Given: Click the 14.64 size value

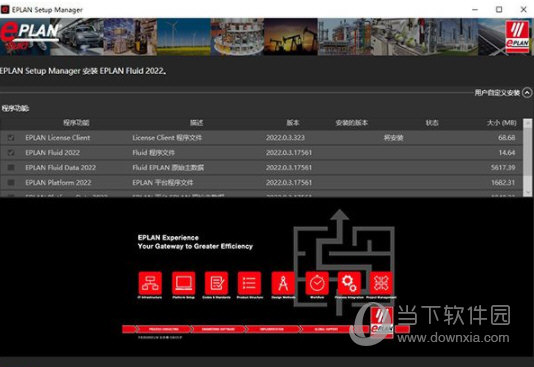Looking at the screenshot, I should tap(507, 153).
